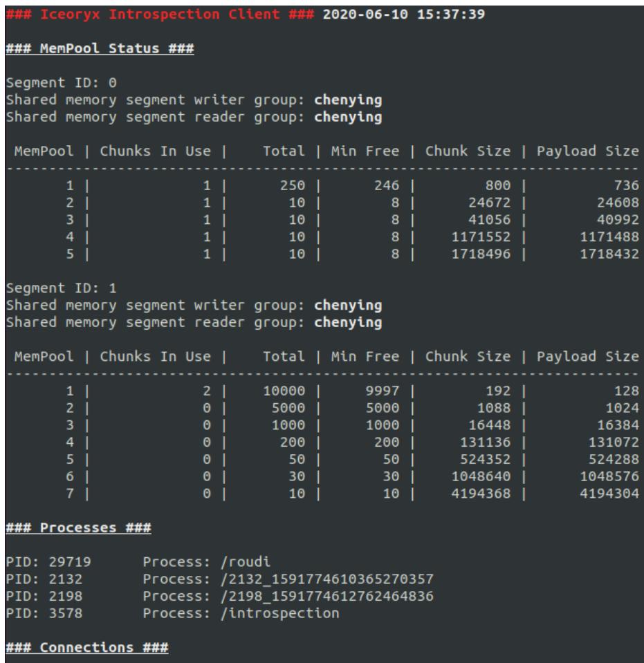
Task: Click the Chunks In Use header in first table
Action: tap(155, 151)
